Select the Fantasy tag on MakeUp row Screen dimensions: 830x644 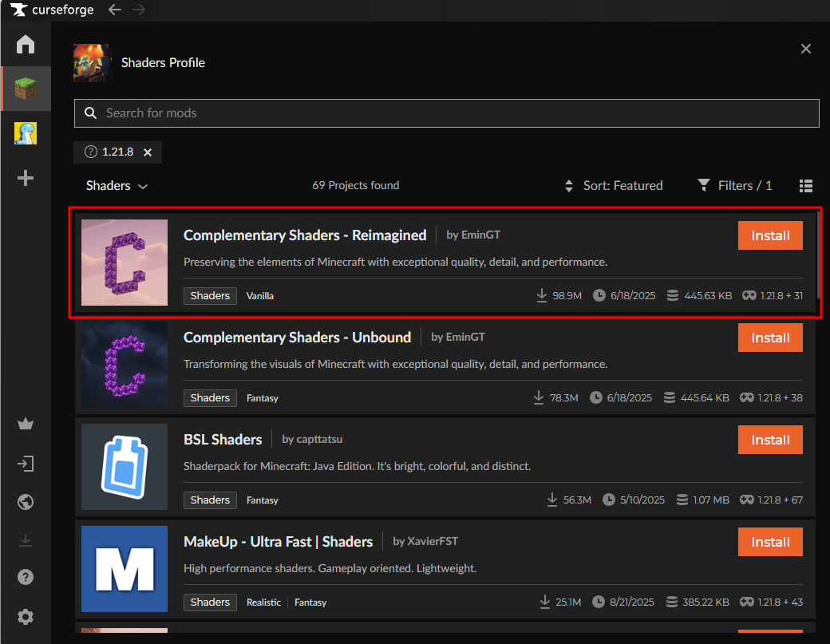(310, 603)
